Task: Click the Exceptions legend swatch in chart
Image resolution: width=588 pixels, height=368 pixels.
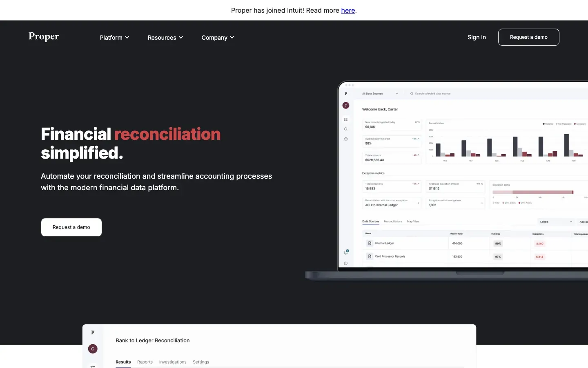Action: (575, 123)
